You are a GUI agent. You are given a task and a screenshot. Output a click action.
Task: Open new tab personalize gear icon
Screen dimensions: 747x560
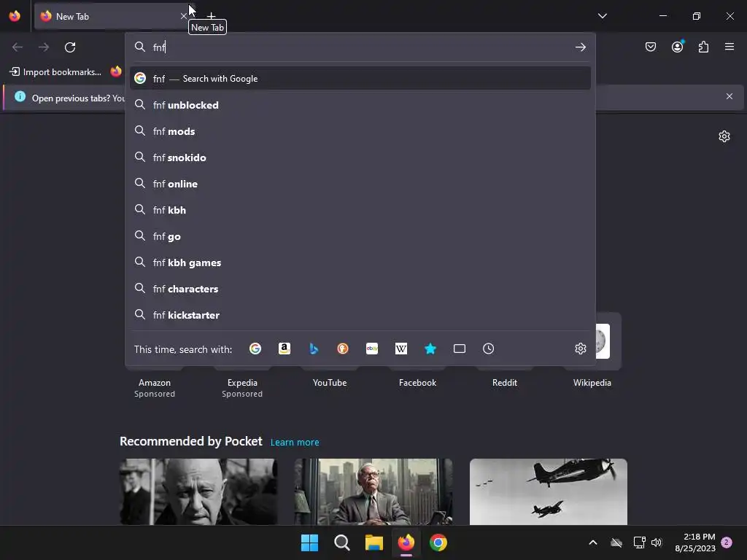[724, 136]
